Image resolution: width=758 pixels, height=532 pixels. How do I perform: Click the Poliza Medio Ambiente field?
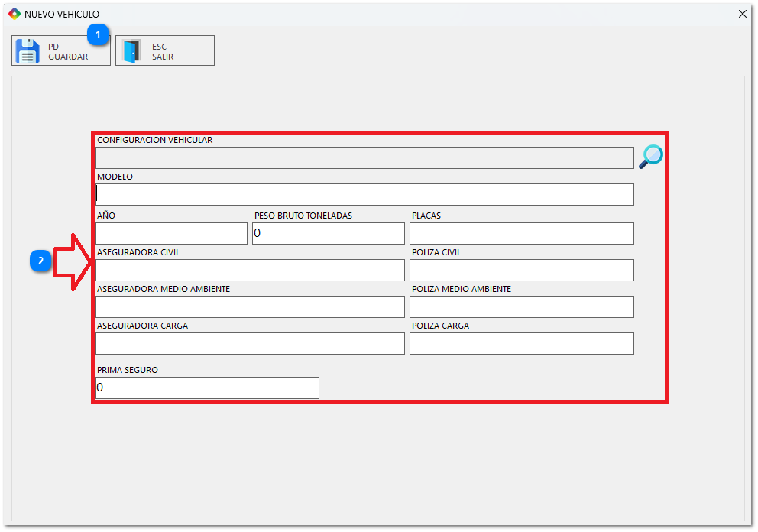[521, 307]
